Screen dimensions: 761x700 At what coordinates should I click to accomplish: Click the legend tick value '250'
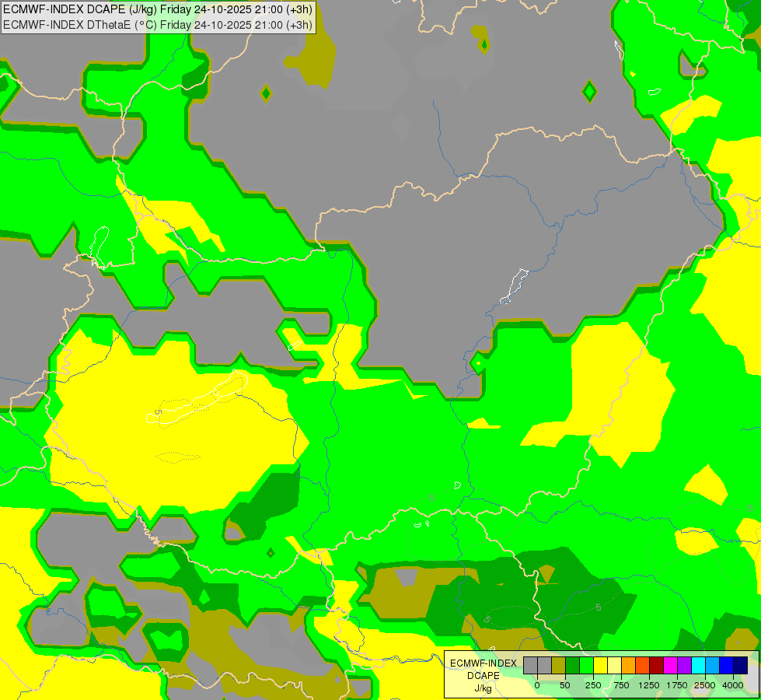[593, 685]
